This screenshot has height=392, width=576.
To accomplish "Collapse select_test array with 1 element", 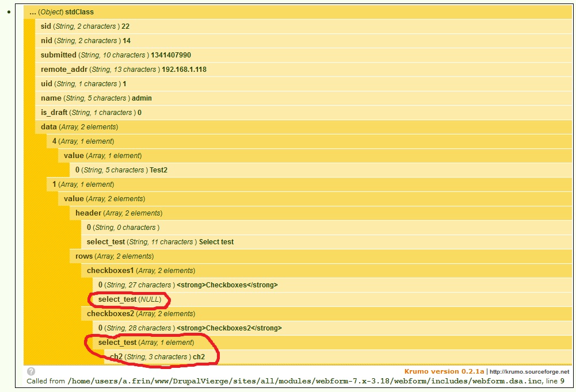I will click(333, 343).
